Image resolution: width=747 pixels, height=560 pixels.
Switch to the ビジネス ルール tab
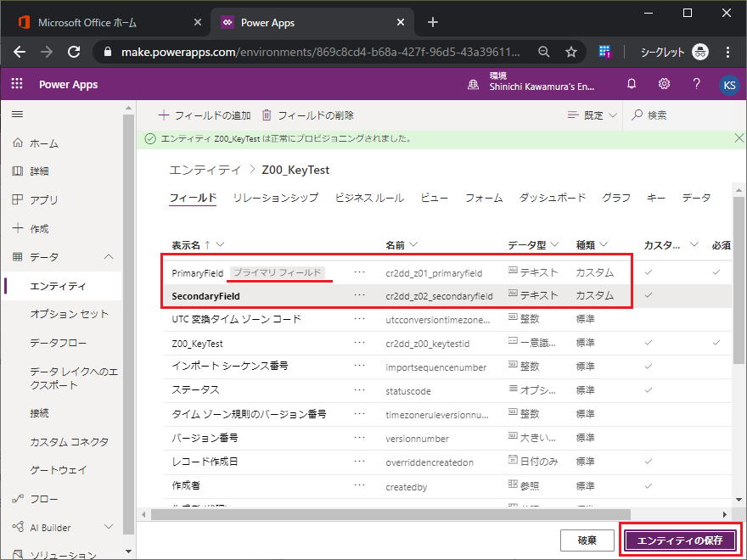370,198
